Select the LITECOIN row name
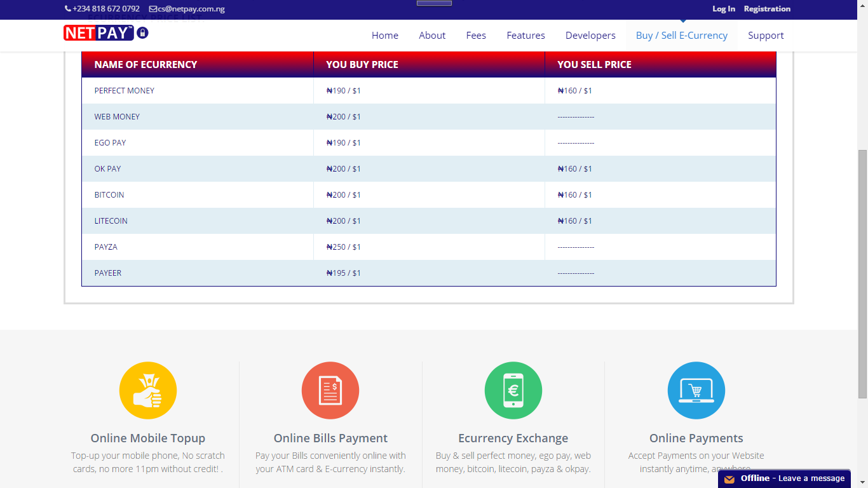 [111, 221]
